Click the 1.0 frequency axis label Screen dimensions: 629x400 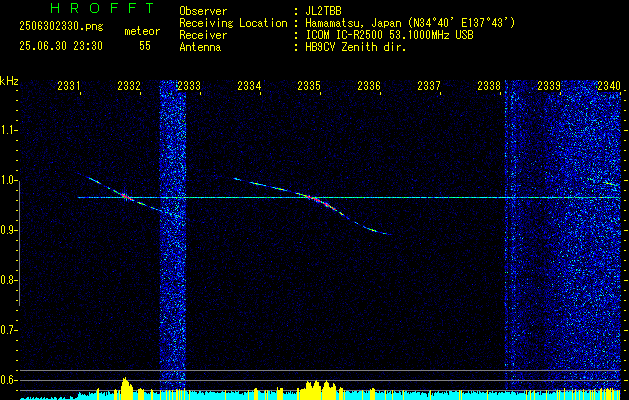pyautogui.click(x=8, y=180)
